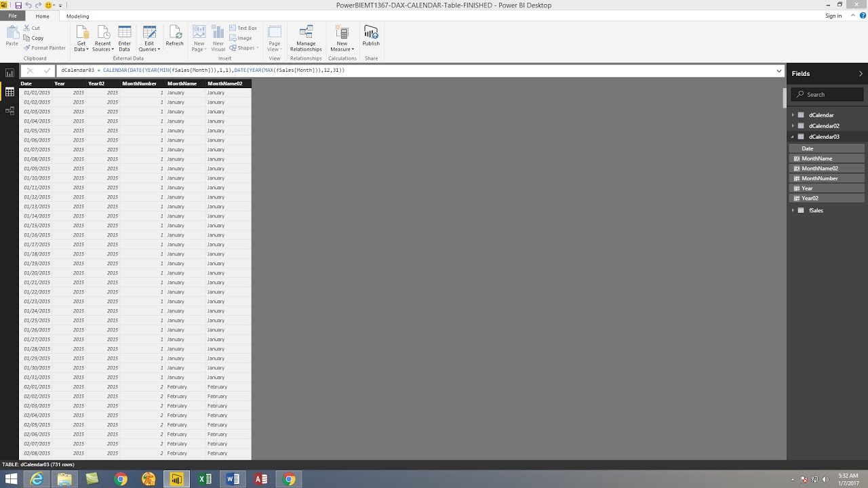The image size is (868, 488).
Task: Cancel the formula with the X icon
Action: coord(30,70)
